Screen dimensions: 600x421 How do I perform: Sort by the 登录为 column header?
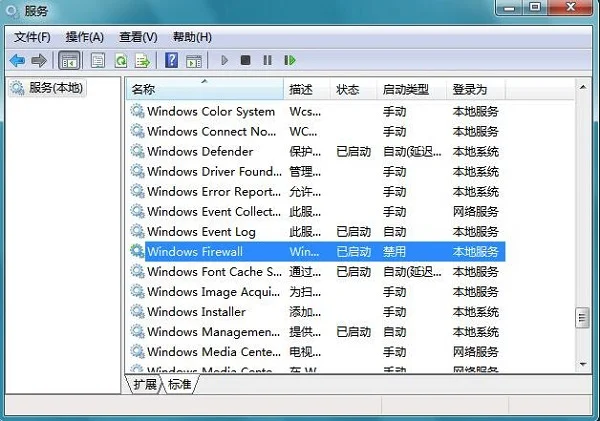click(476, 89)
